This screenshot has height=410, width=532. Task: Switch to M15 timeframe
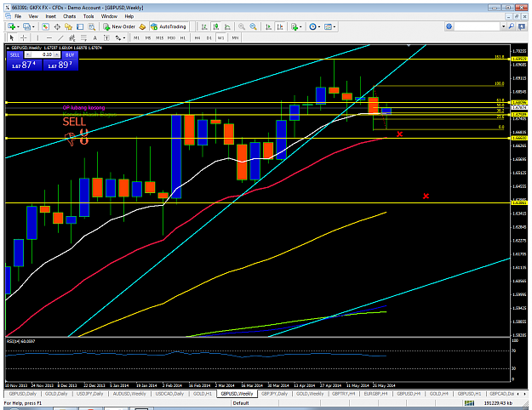click(159, 38)
